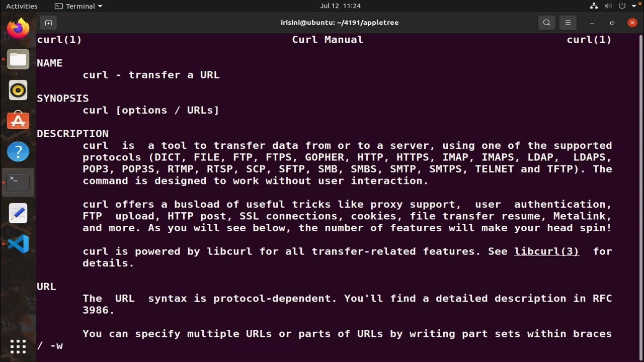Expand the Terminal app menu dropdown

coord(78,6)
